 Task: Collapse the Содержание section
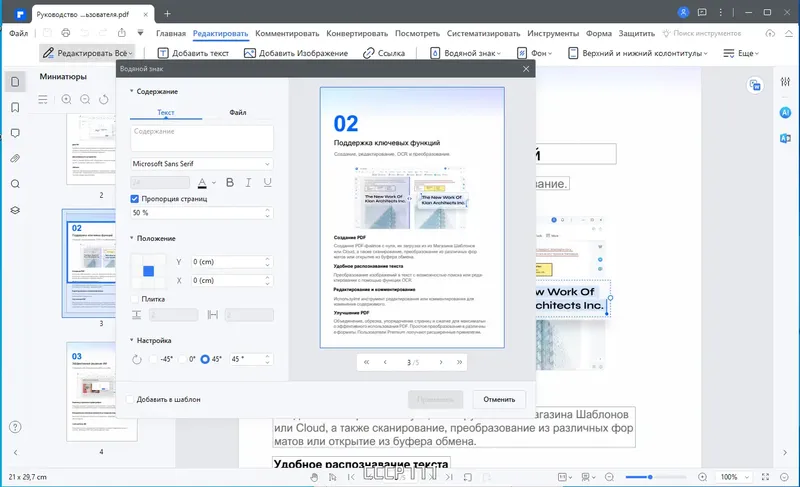click(131, 91)
